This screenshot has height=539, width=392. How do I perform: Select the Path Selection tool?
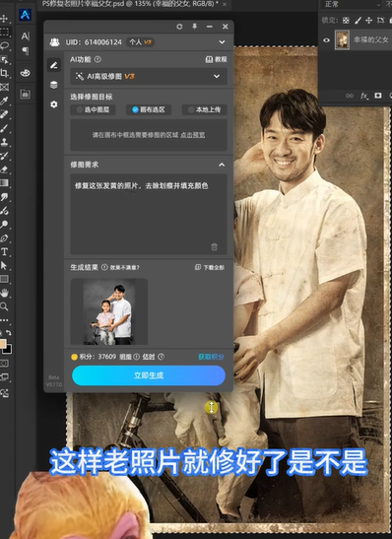tap(4, 265)
